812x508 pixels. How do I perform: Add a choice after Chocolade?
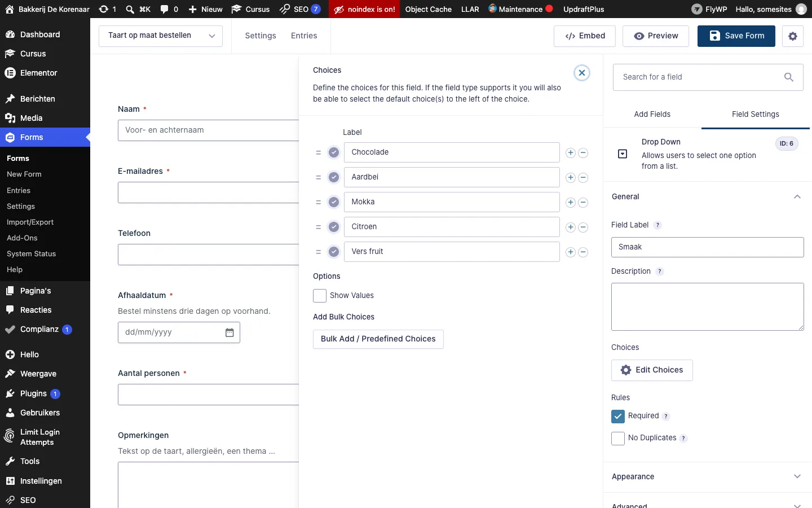[571, 153]
